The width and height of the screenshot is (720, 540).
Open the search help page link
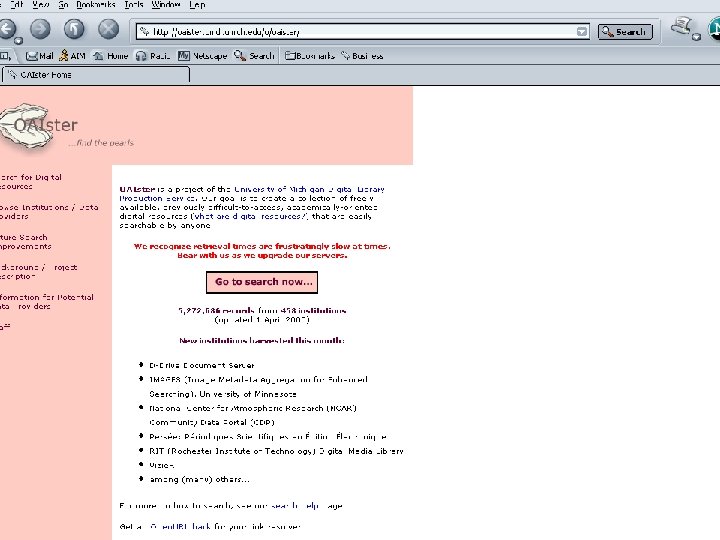(295, 506)
